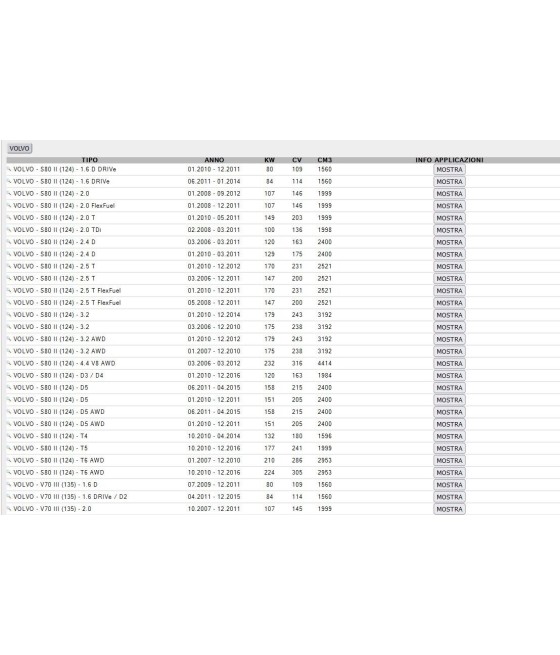
Task: Click magnifier icon beside S80 II T4
Action: [9, 436]
